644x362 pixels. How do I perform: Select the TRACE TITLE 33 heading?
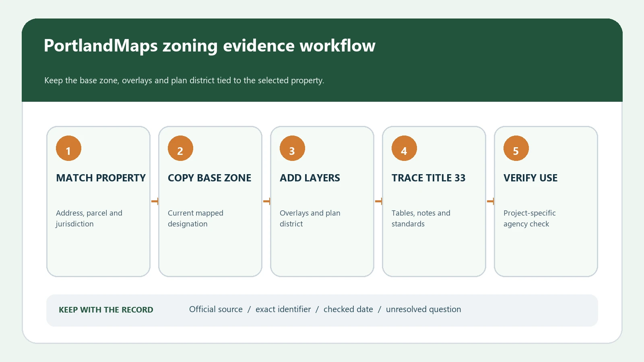pos(429,178)
